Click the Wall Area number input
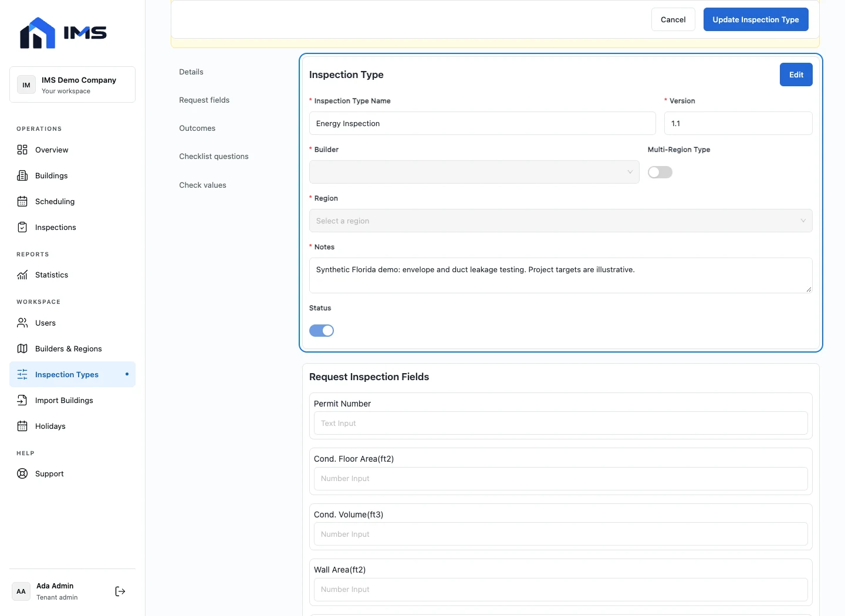This screenshot has height=616, width=845. coord(561,589)
